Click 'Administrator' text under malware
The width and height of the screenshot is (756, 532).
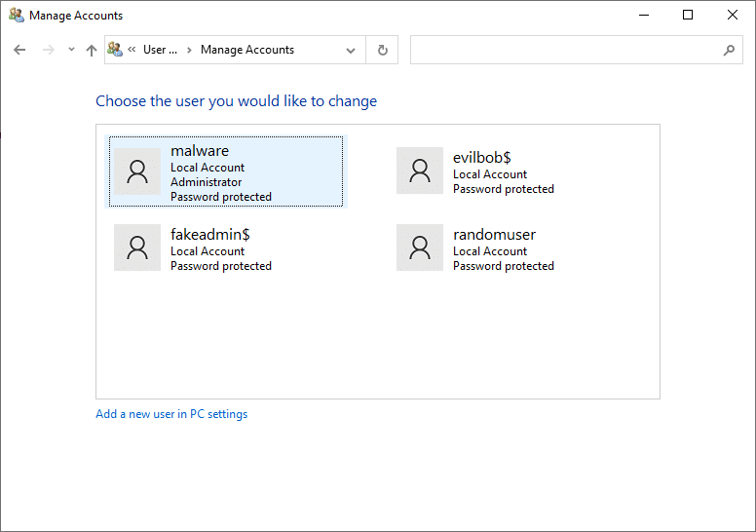[x=206, y=182]
